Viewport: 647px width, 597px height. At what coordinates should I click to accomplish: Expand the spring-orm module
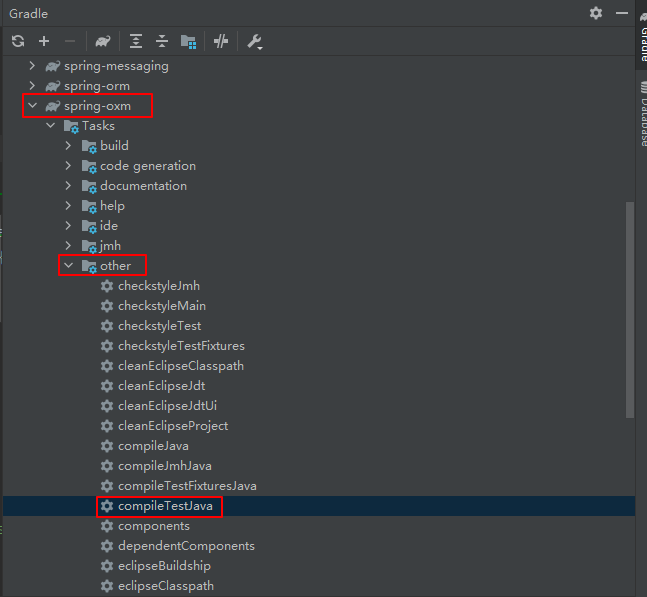[32, 85]
